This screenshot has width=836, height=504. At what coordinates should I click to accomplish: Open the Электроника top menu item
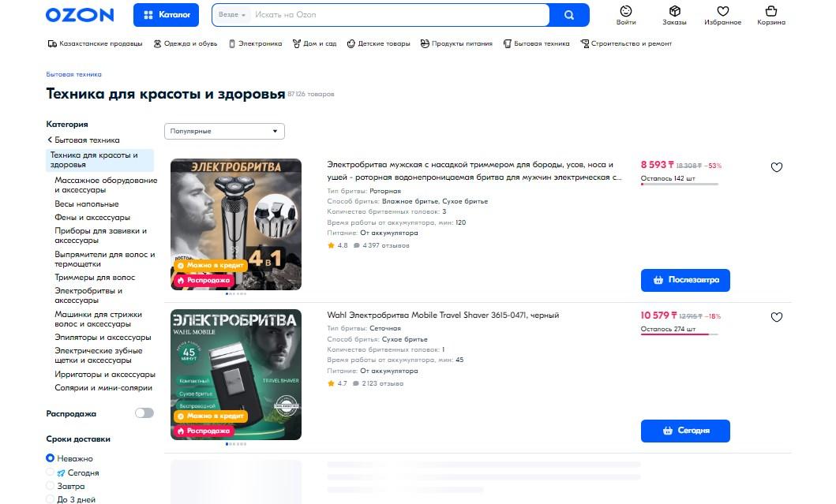(x=256, y=43)
